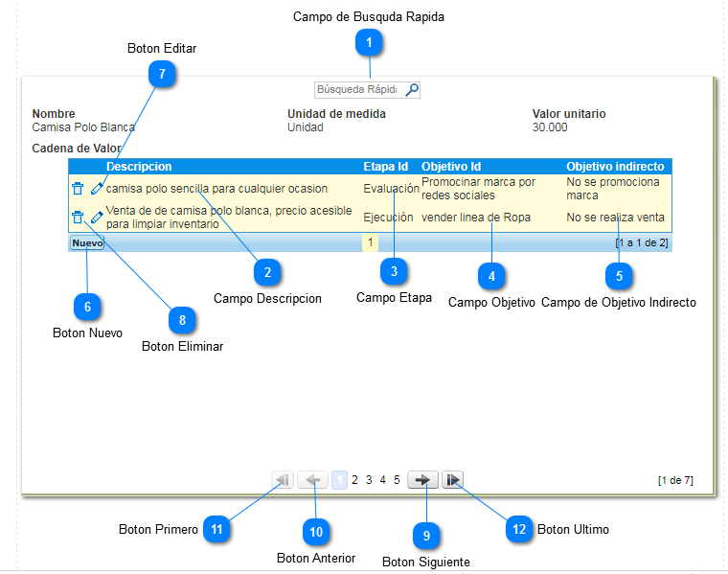Click the 'Evaluación' stage cell
Screen dimensions: 728x574
click(391, 189)
